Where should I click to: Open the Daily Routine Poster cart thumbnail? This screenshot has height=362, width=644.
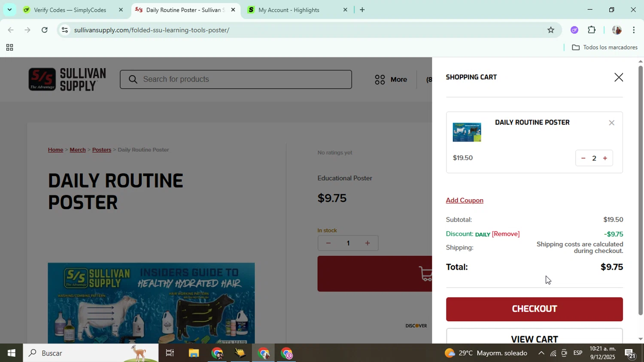coord(467,132)
